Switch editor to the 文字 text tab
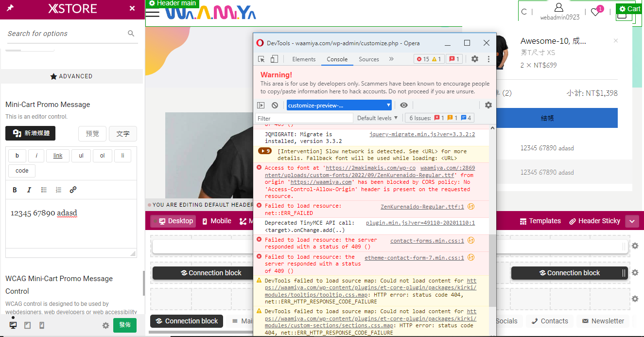644x337 pixels. pos(123,134)
